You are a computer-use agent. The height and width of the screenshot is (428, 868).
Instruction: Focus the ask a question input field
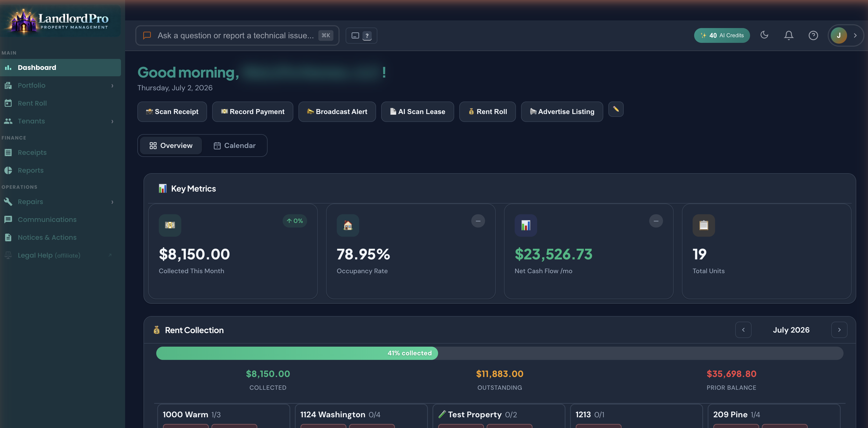pyautogui.click(x=237, y=35)
